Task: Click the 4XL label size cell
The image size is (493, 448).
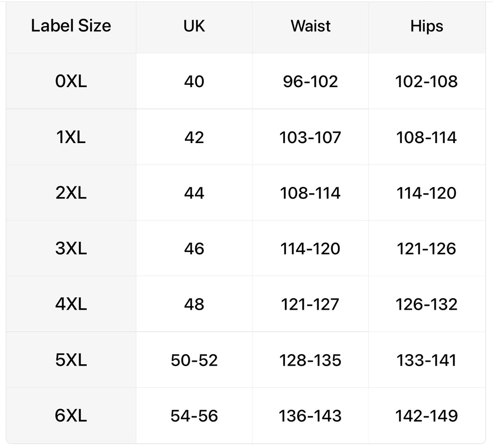Action: pyautogui.click(x=71, y=304)
